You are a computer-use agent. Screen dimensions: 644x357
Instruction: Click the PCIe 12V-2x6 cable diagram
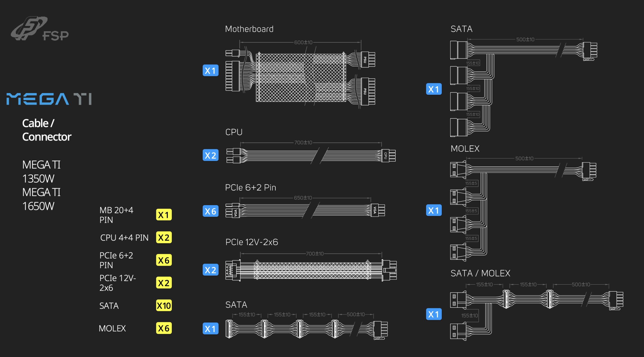click(311, 270)
